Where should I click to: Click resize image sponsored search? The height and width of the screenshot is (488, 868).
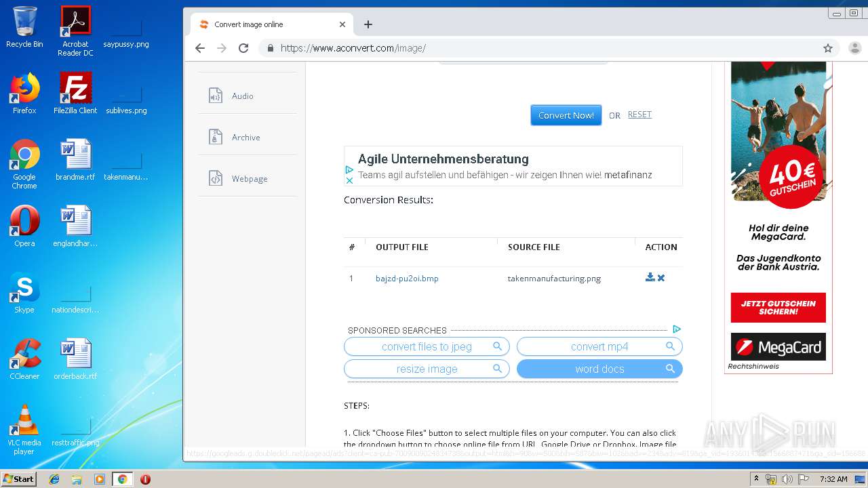[x=427, y=369]
